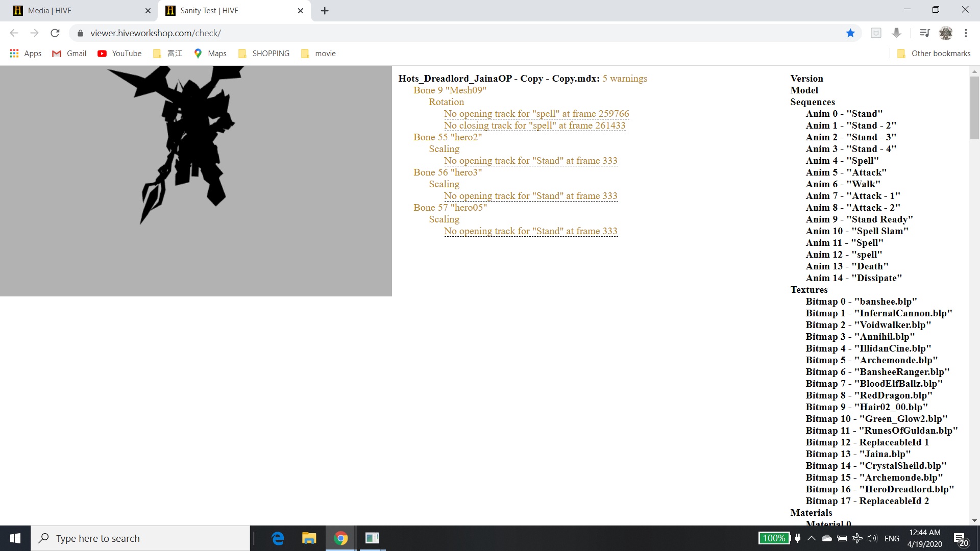
Task: Open the movie bookmark folder
Action: click(x=318, y=54)
